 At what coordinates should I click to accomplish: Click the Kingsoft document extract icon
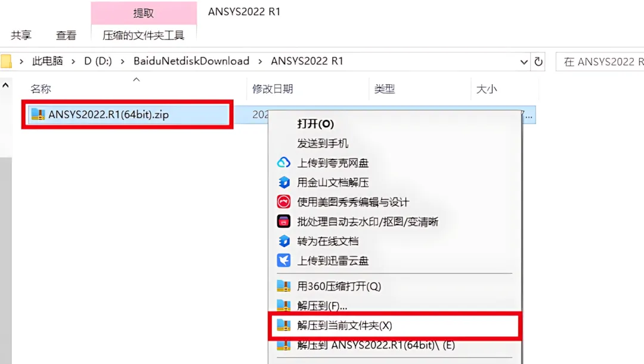click(x=283, y=182)
